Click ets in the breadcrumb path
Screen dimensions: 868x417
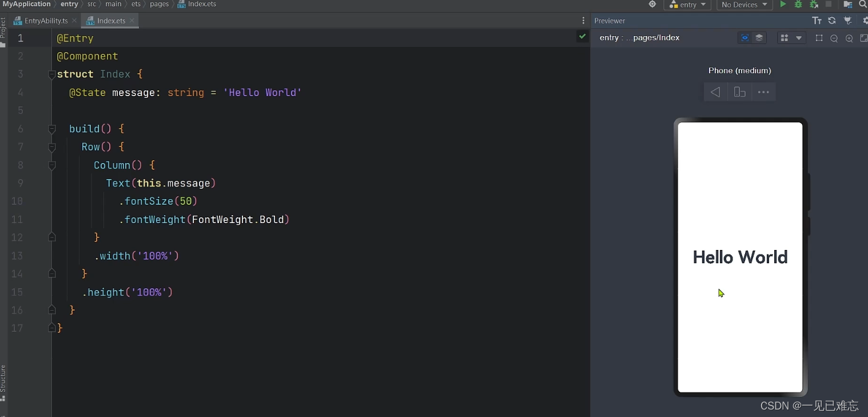(x=136, y=4)
